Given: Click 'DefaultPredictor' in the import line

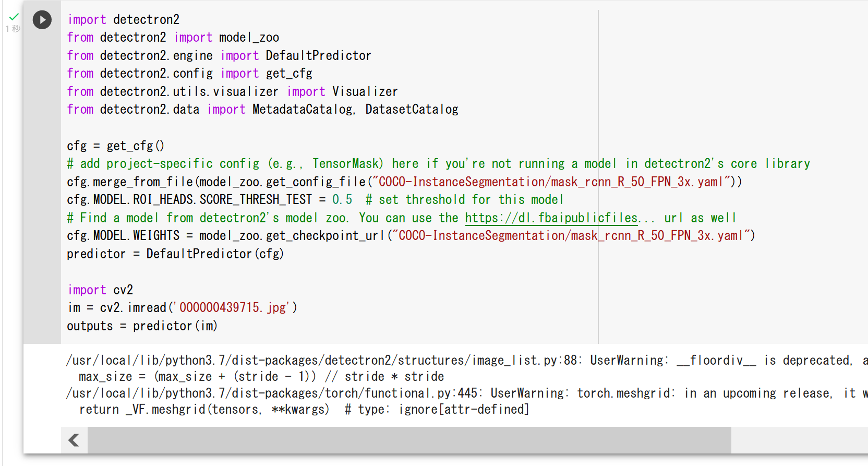Looking at the screenshot, I should tap(318, 56).
